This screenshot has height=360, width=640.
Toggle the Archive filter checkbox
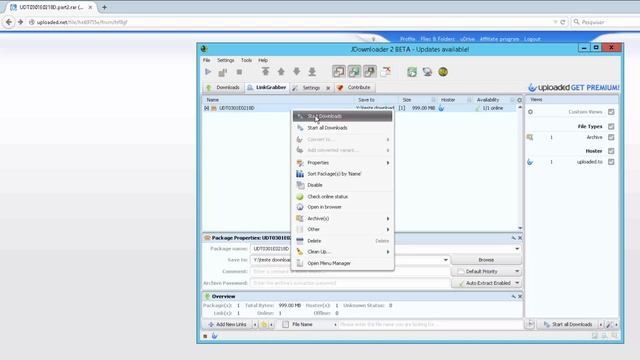[611, 137]
